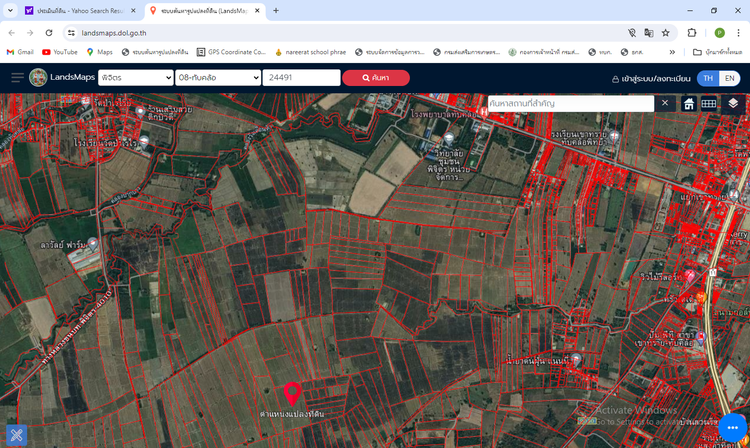Image resolution: width=750 pixels, height=448 pixels.
Task: Open the LandsMaps hamburger menu
Action: (17, 78)
